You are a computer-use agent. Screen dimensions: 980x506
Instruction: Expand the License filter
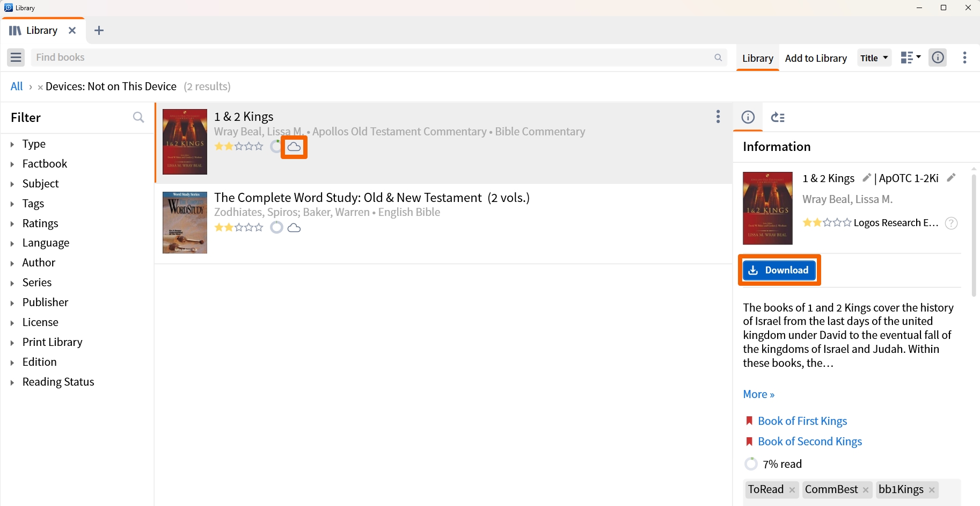[12, 323]
